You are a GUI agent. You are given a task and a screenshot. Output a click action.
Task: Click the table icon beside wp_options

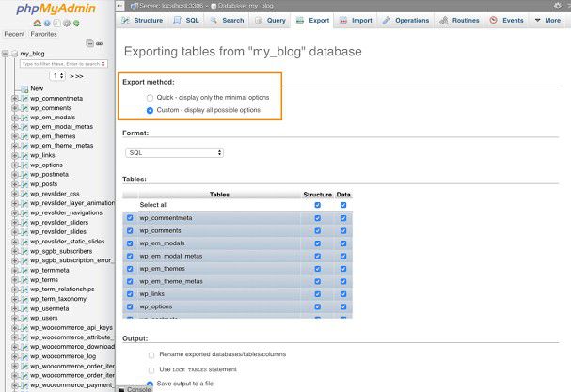[24, 165]
